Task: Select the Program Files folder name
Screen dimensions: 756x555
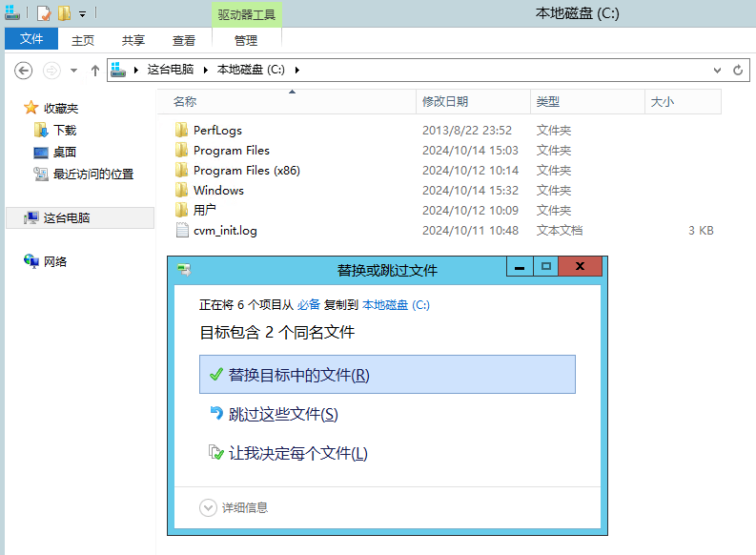Action: pos(232,151)
